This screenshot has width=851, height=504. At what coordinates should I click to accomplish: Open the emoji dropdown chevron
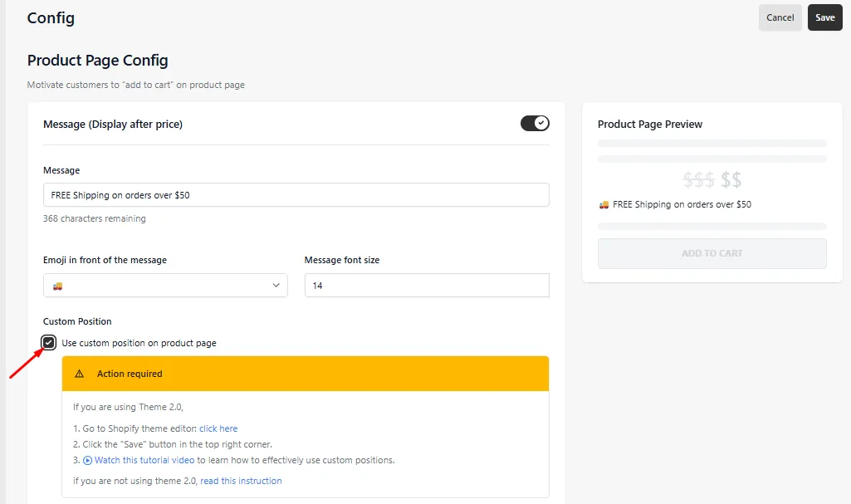coord(276,286)
